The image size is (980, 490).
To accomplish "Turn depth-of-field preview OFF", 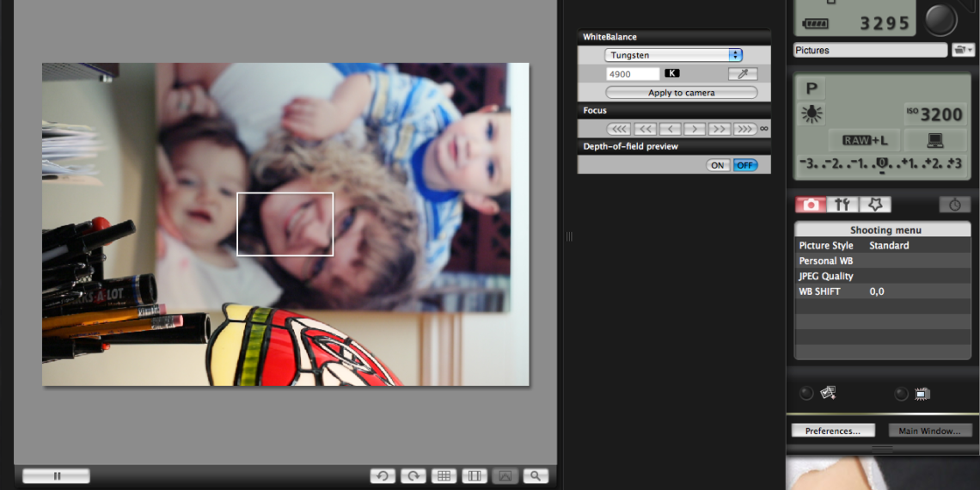I will [745, 165].
